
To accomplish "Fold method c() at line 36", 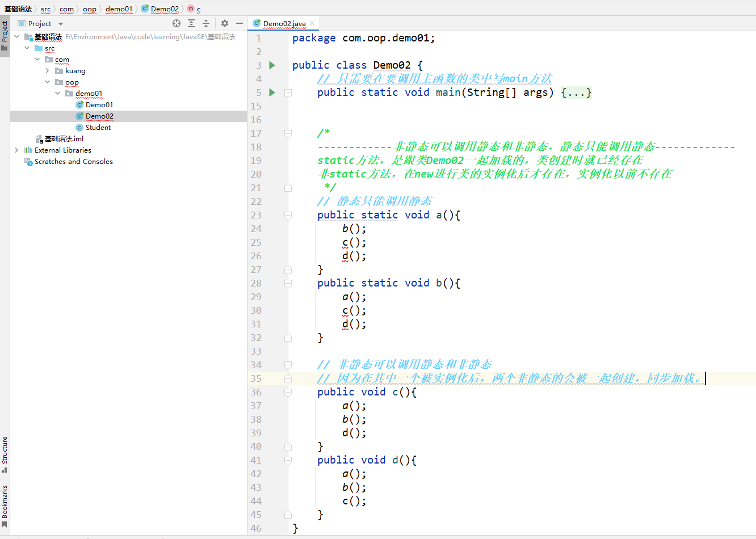I will tap(288, 392).
